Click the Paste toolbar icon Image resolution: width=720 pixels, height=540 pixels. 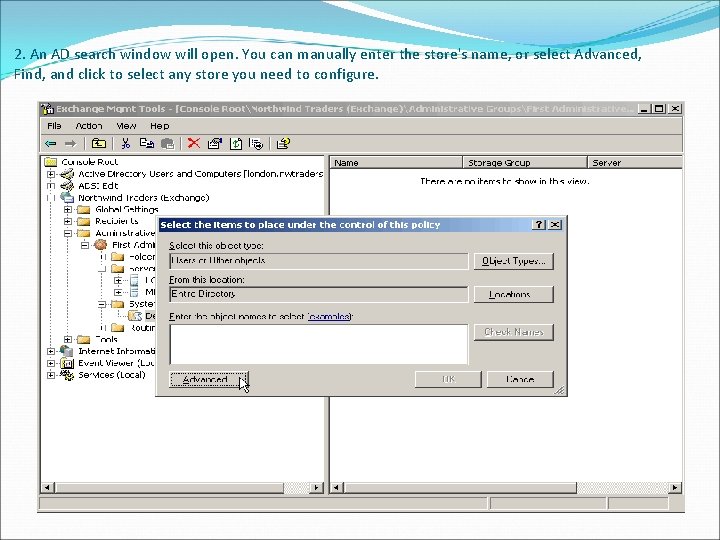click(168, 144)
